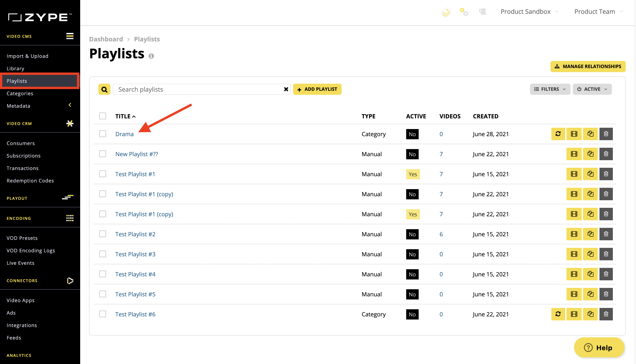Click the Playlists info icon beside the heading
Image resolution: width=636 pixels, height=364 pixels.
[151, 56]
